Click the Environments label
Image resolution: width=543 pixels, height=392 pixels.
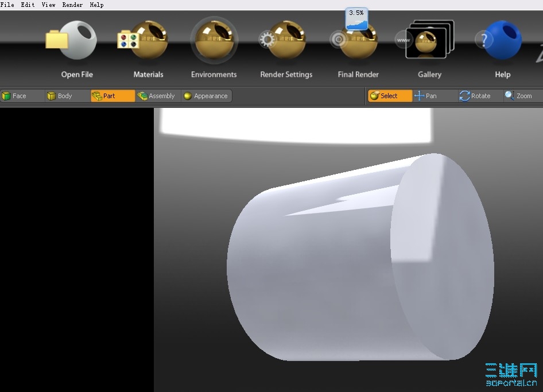click(214, 75)
